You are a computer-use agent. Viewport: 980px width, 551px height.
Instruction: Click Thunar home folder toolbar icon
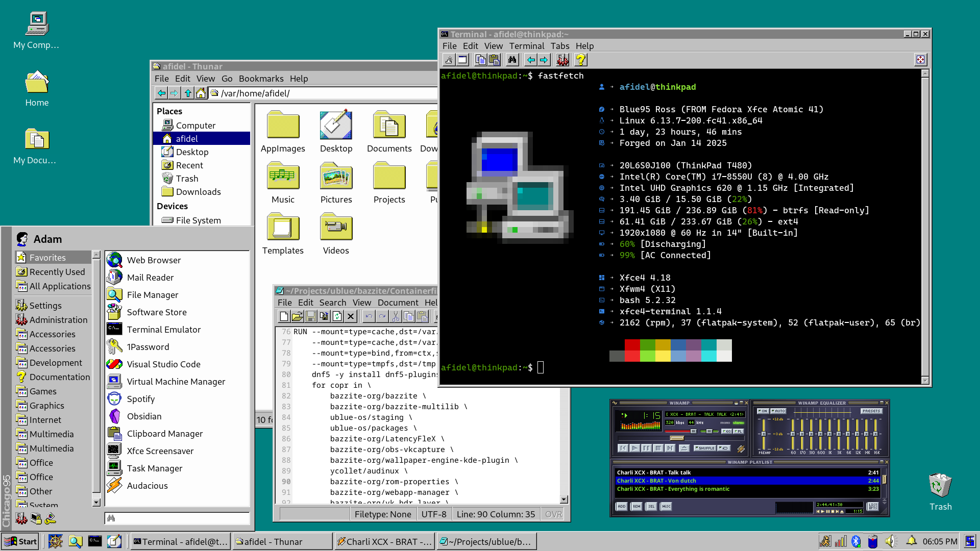coord(201,93)
